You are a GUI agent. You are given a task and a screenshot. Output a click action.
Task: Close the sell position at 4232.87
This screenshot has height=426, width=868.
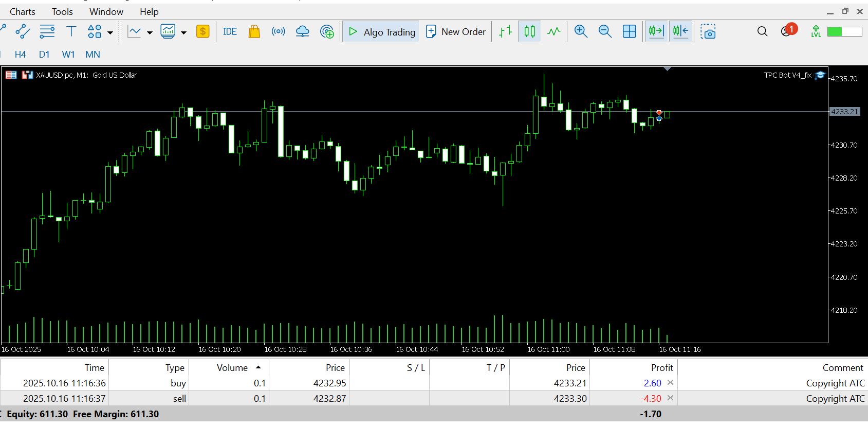pos(670,398)
